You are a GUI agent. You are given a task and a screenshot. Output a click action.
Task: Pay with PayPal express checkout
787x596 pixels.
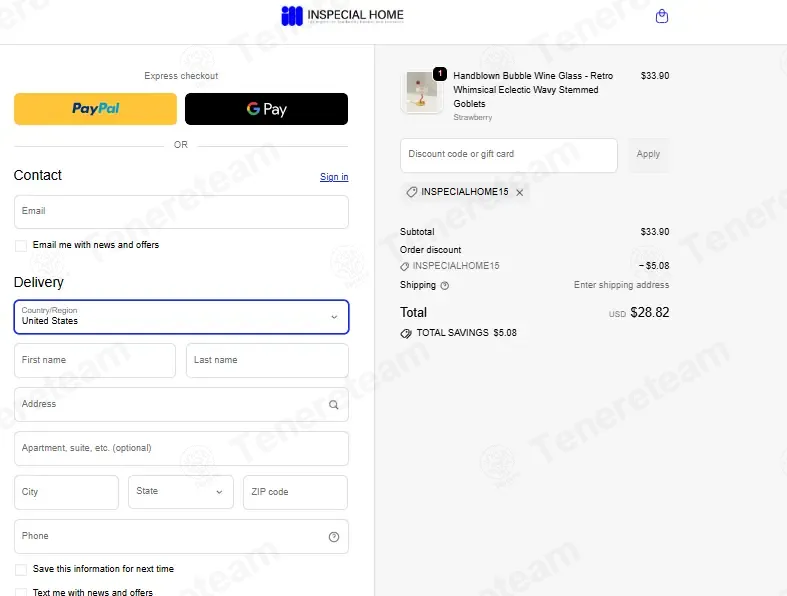pos(95,109)
